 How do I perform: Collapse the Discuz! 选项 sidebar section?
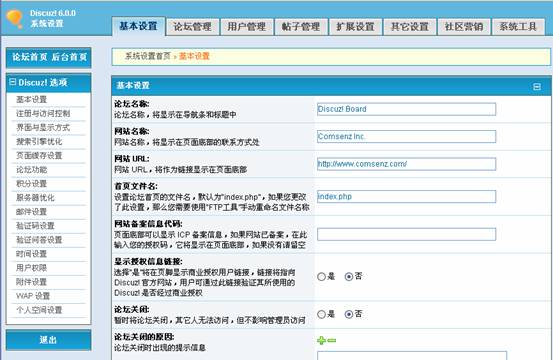[12, 82]
